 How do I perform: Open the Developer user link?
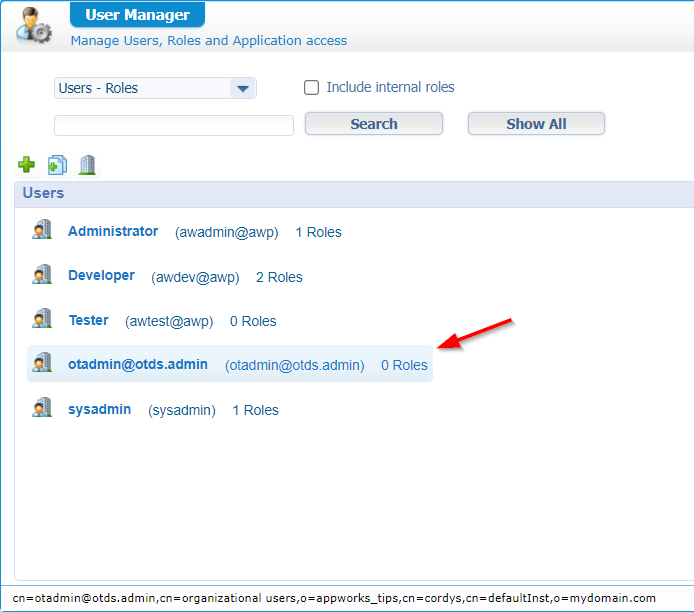(101, 276)
